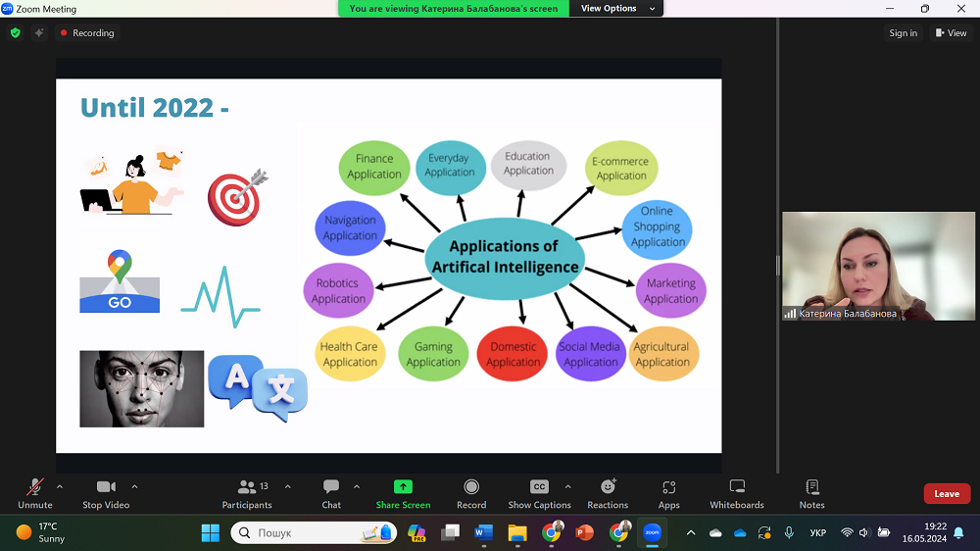Viewport: 980px width, 551px height.
Task: Unmute the microphone
Action: coord(35,493)
